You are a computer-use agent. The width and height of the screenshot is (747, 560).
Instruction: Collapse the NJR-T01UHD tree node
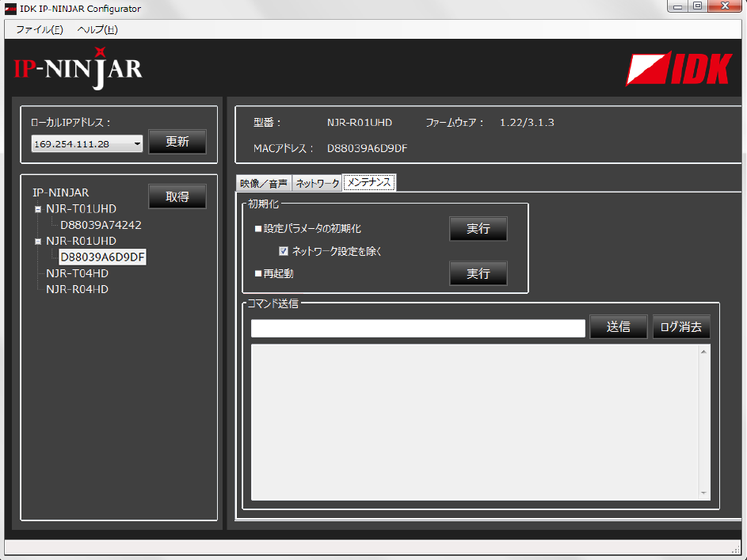tap(38, 209)
